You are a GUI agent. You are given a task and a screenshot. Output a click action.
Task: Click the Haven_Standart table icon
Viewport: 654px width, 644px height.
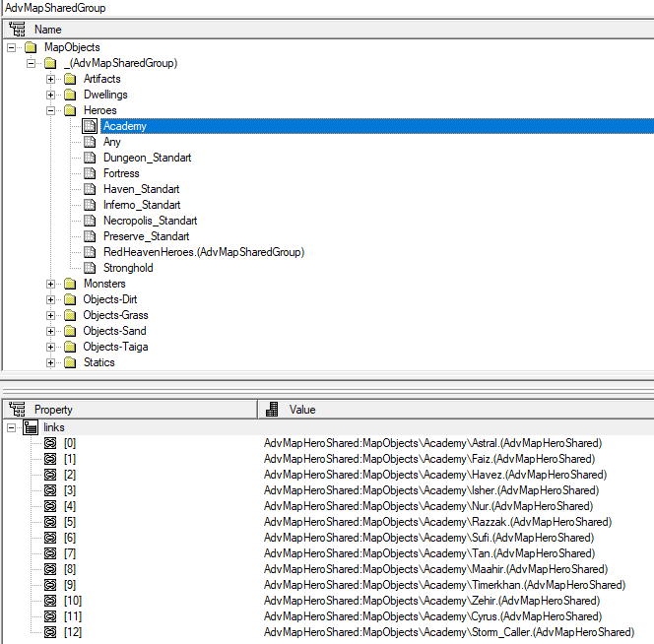[90, 189]
